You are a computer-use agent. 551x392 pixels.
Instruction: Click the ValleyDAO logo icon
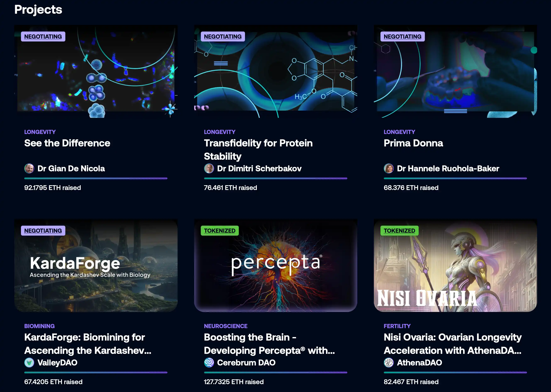pos(29,363)
